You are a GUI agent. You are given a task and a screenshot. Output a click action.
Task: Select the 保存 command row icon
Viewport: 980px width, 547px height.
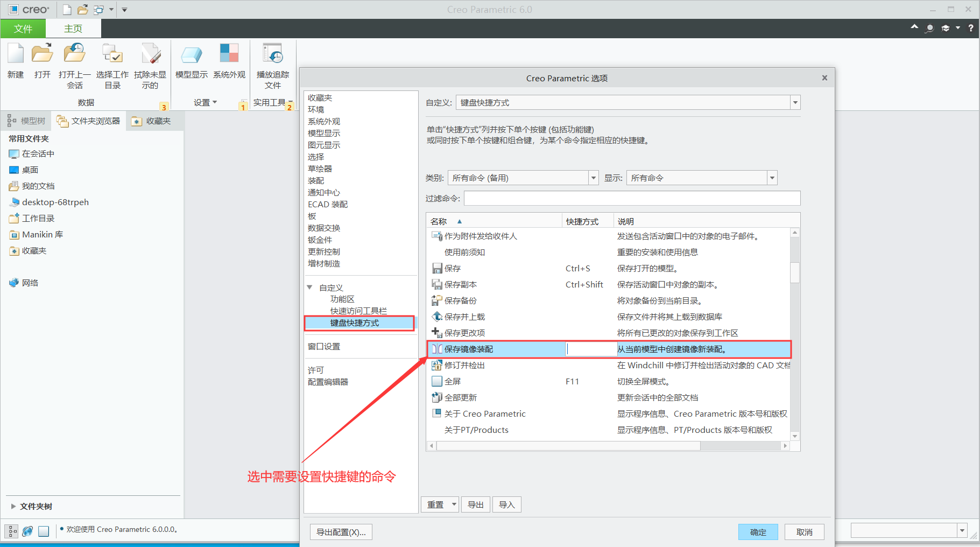pyautogui.click(x=437, y=268)
